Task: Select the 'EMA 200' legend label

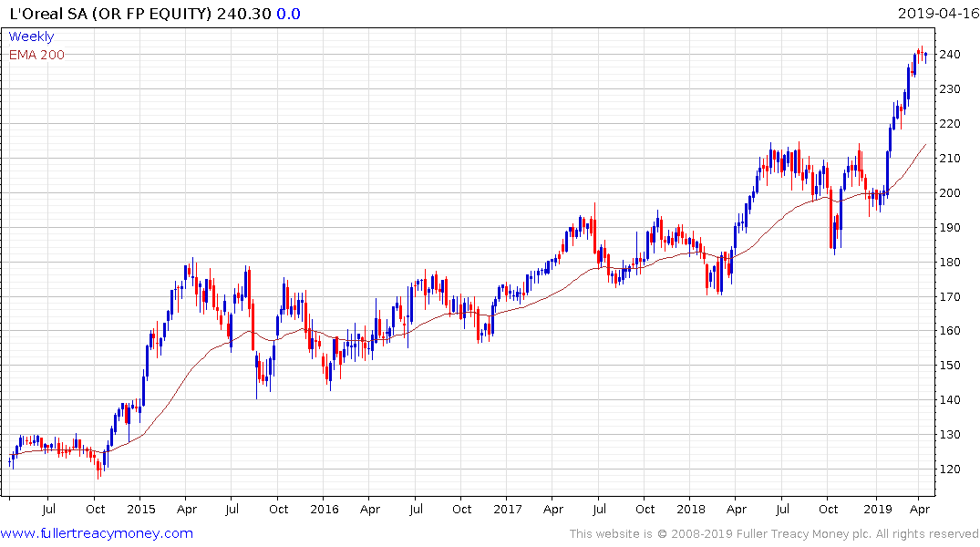Action: tap(36, 55)
